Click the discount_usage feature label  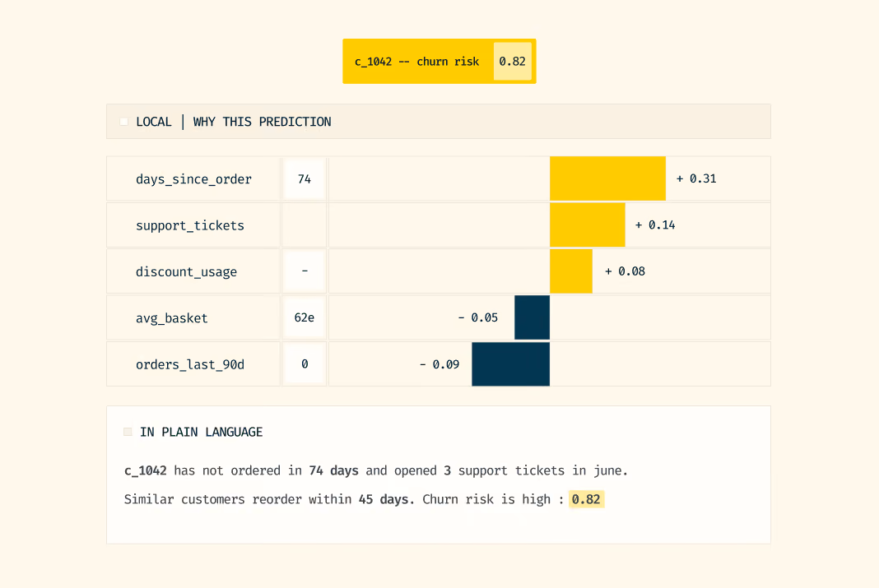(x=186, y=272)
